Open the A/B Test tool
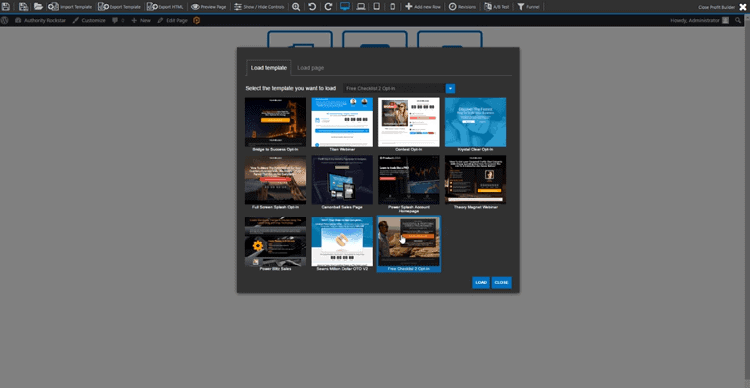 [496, 7]
